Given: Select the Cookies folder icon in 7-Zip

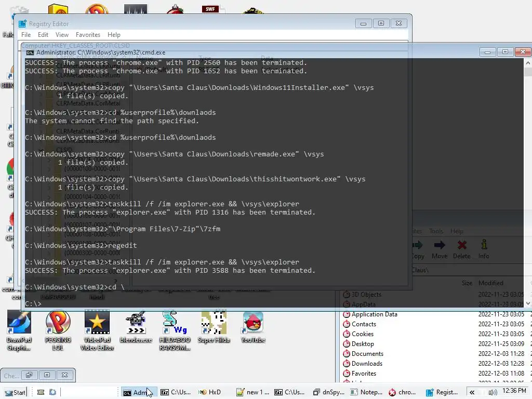Looking at the screenshot, I should (347, 334).
